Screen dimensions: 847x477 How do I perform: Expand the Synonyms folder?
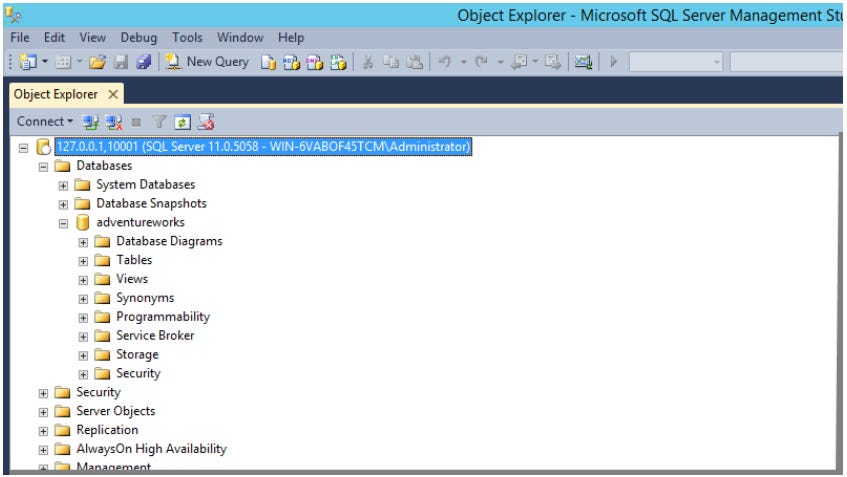83,299
